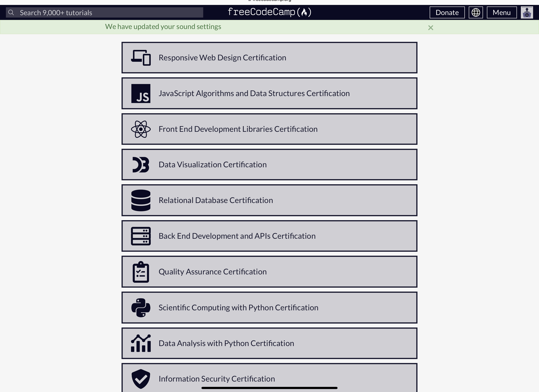
Task: Click the Donate button
Action: click(447, 12)
